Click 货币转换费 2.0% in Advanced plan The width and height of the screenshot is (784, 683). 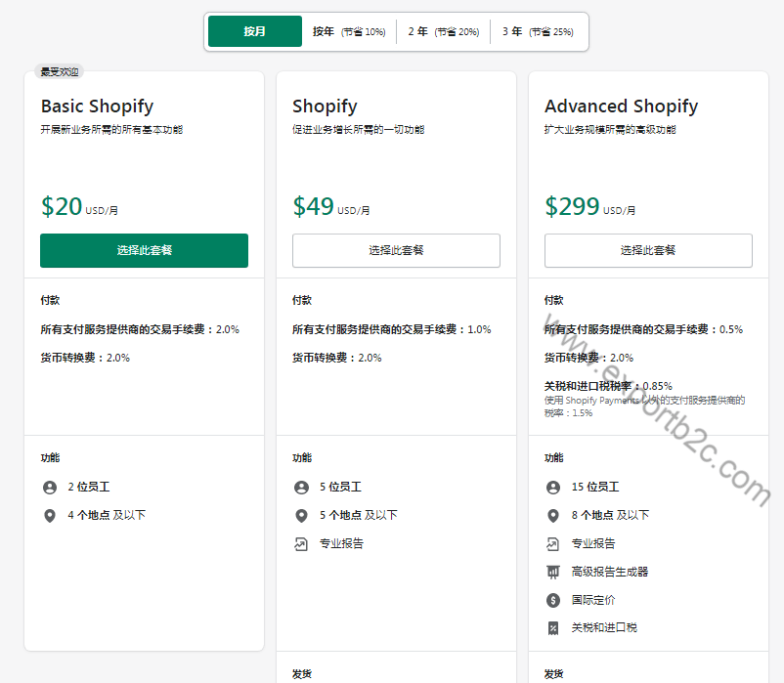(x=588, y=358)
